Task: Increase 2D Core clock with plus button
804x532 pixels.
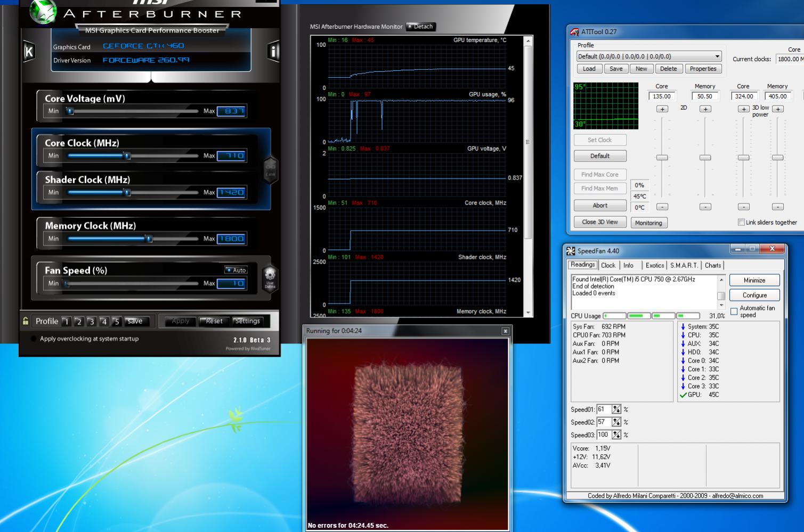Action: (662, 109)
